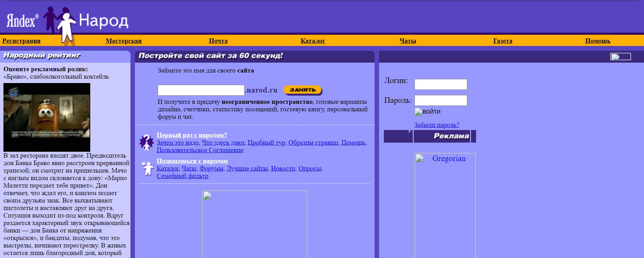Click the text Оцените рекламный ролик:
This screenshot has height=258, width=644.
pyautogui.click(x=46, y=69)
